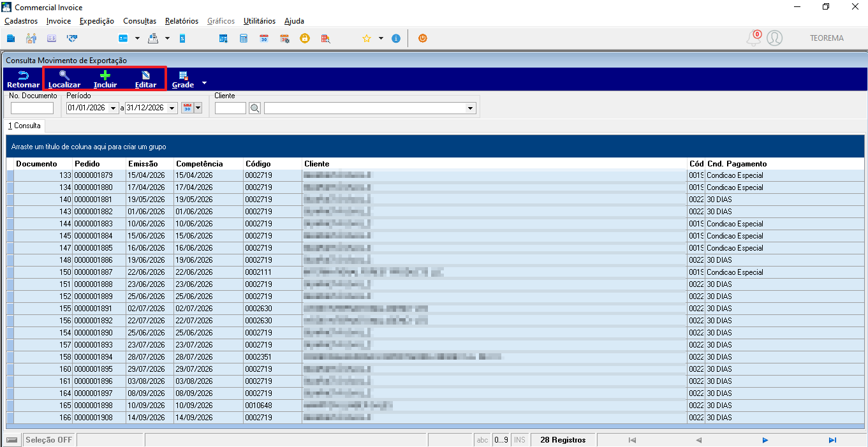Open the period start date dropdown
Viewport: 868px width, 447px height.
114,108
